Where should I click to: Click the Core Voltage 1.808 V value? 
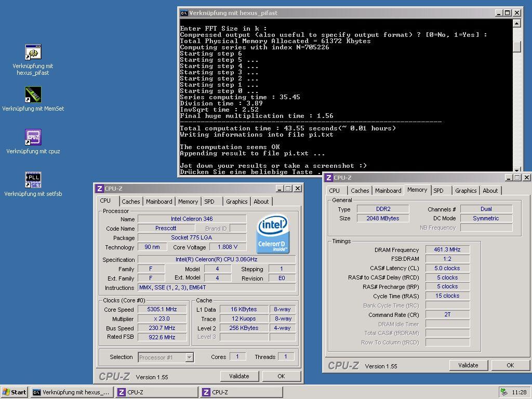(228, 247)
